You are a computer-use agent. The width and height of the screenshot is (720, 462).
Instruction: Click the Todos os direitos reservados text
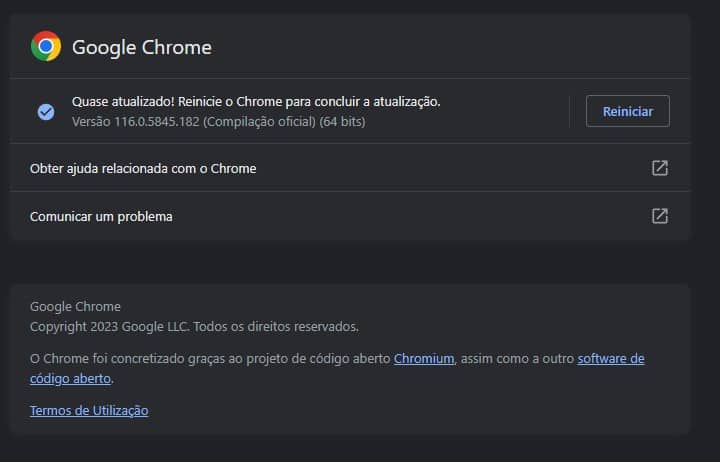click(x=276, y=327)
